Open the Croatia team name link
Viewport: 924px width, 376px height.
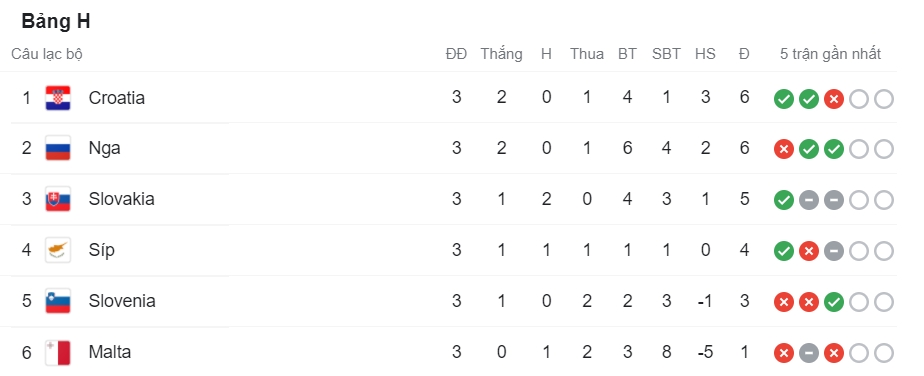[x=117, y=98]
